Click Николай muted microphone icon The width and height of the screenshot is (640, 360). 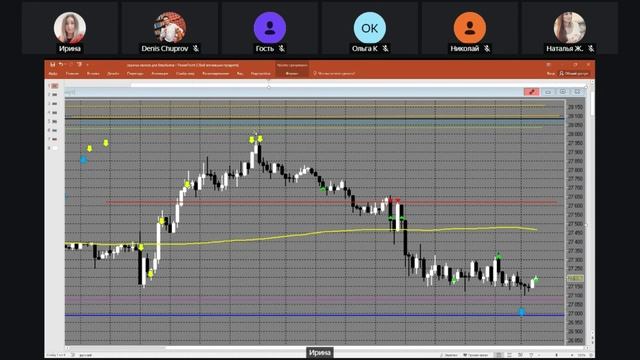[x=487, y=49]
